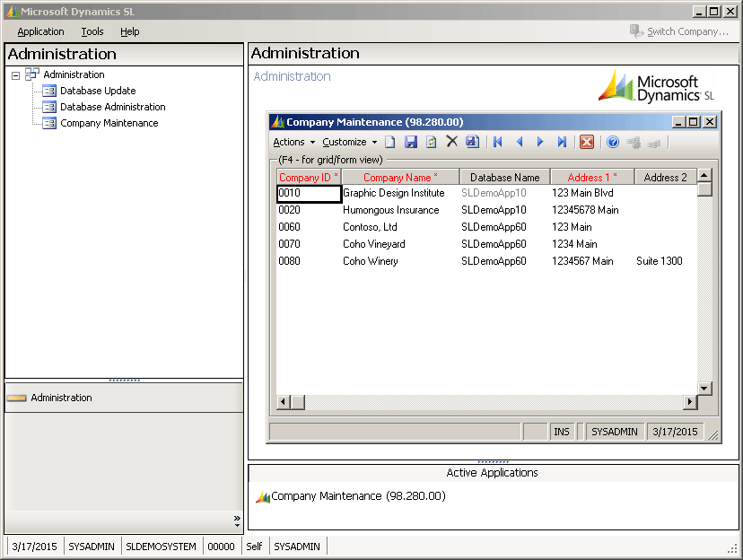Click the Company Maintenance window title icon
The width and height of the screenshot is (743, 560).
pos(277,122)
